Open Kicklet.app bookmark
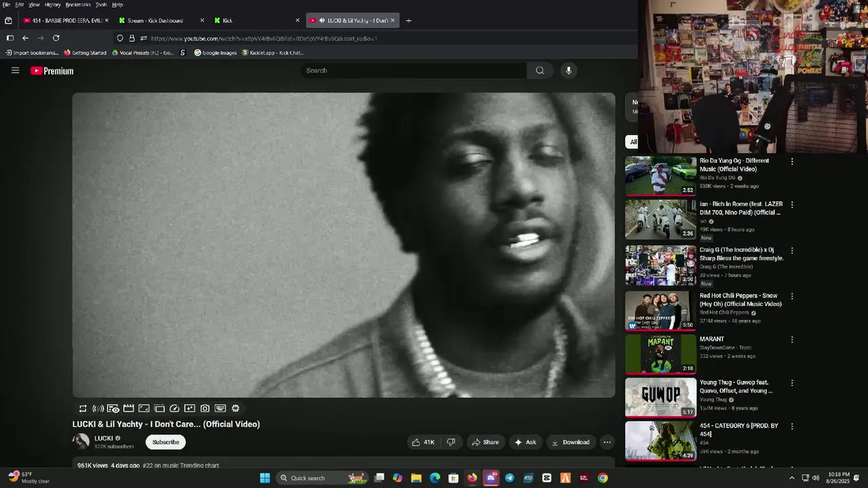This screenshot has height=488, width=868. (273, 53)
